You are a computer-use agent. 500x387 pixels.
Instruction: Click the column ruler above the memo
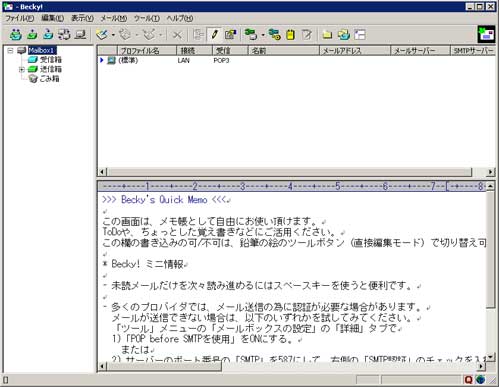(x=293, y=186)
